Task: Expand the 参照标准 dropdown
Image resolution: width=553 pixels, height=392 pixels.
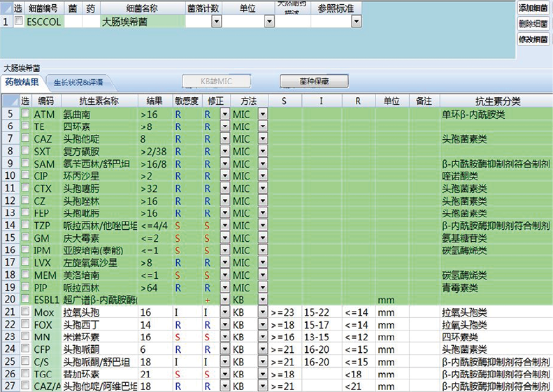Action: [357, 22]
